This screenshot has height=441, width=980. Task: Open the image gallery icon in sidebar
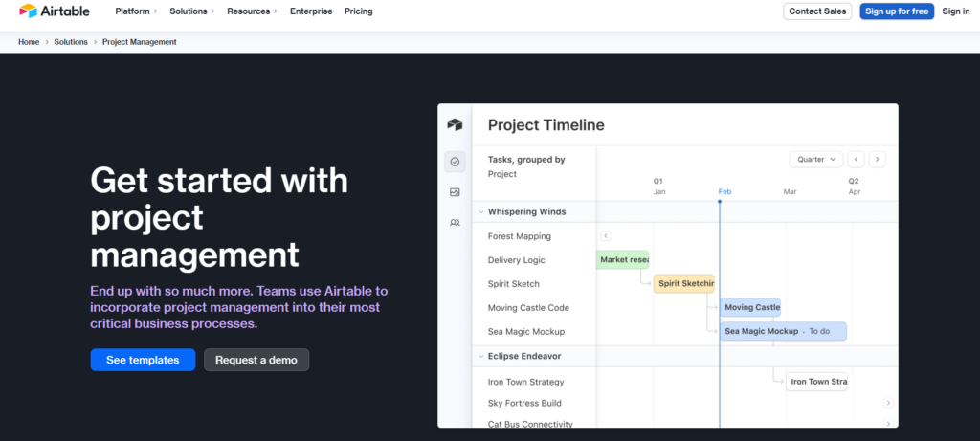455,192
